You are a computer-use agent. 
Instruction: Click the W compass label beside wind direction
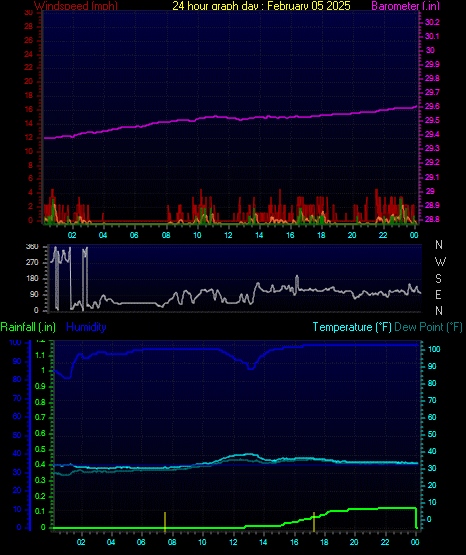click(440, 262)
